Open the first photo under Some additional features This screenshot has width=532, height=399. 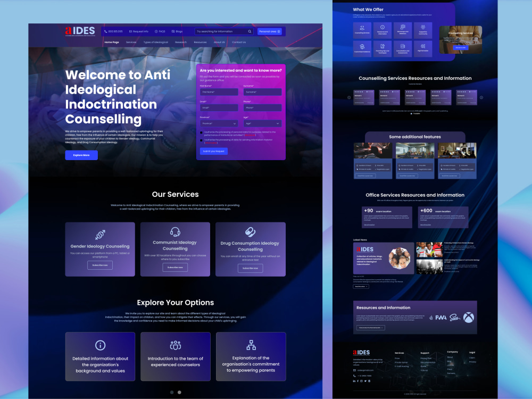[x=373, y=151]
